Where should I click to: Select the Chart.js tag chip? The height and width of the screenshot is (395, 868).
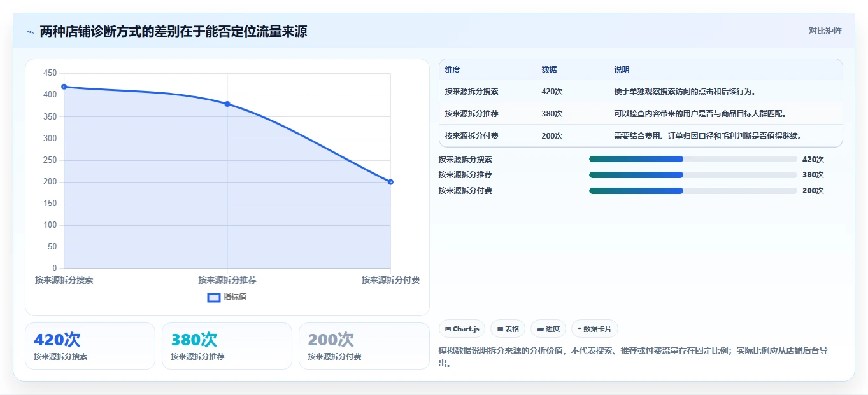[x=462, y=329]
